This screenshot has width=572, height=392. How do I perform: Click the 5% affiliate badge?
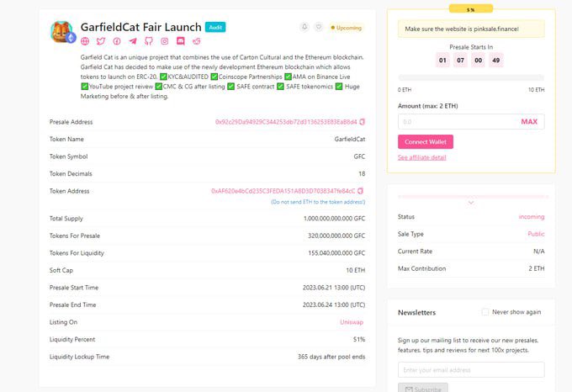pyautogui.click(x=471, y=8)
